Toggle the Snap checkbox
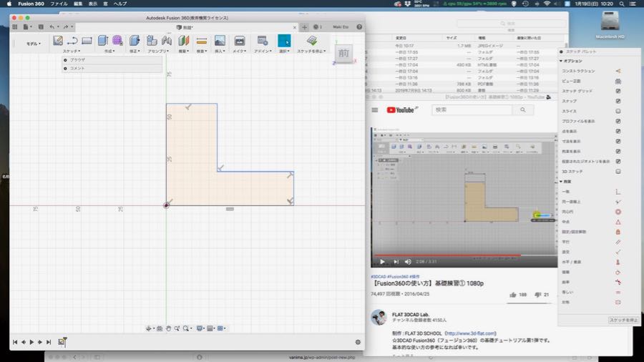 click(618, 101)
